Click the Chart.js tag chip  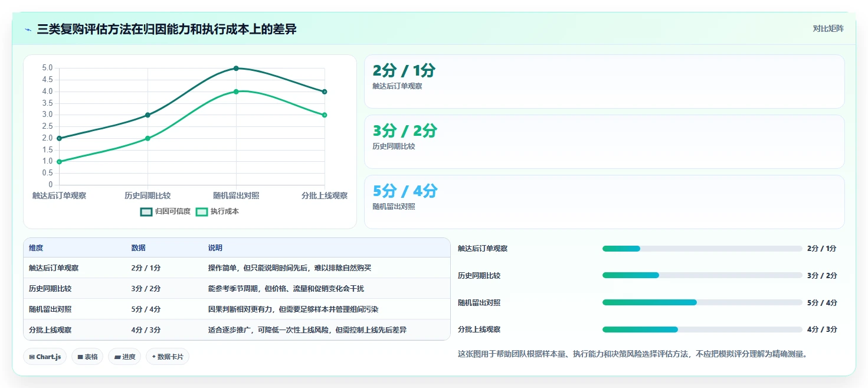tap(45, 357)
